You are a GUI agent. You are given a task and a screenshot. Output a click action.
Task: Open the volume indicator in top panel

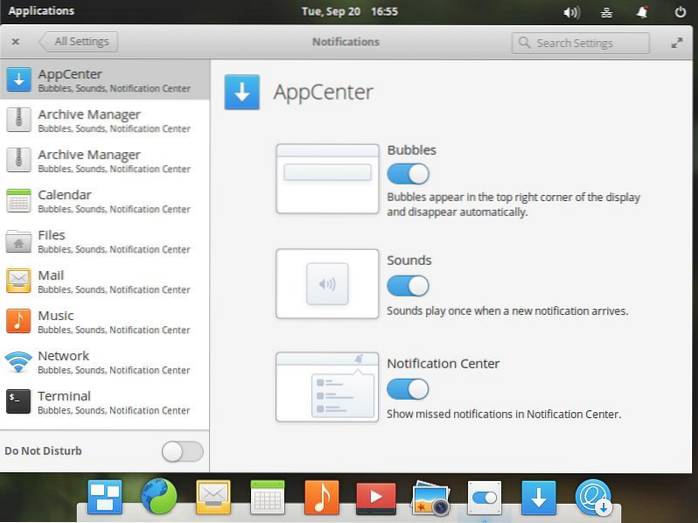point(571,12)
